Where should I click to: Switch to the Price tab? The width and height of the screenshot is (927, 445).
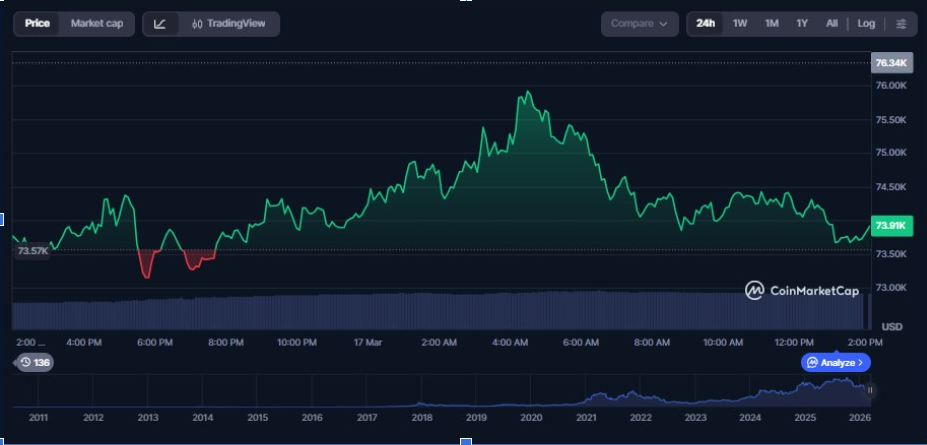(x=37, y=24)
